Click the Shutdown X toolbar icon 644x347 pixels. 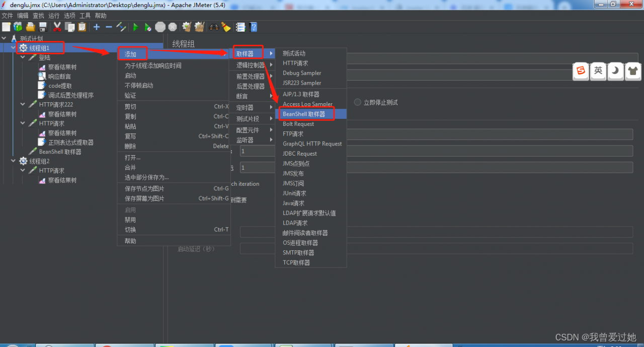(173, 27)
